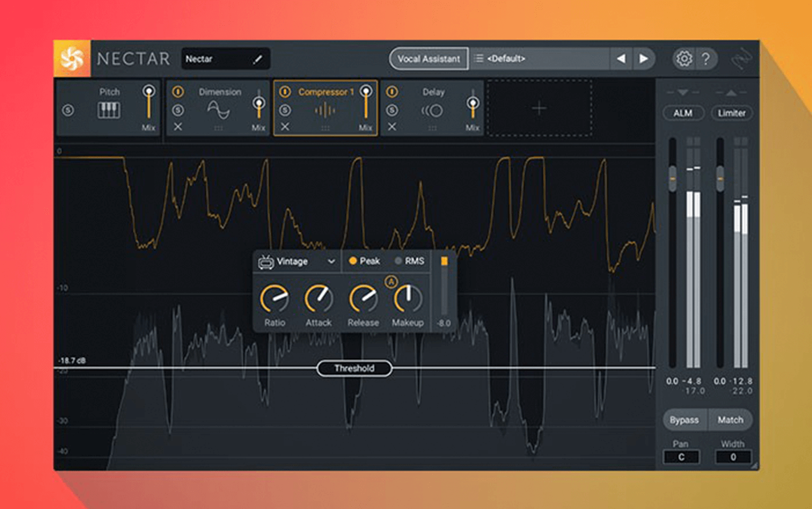Open the help question mark
The height and width of the screenshot is (509, 812).
pyautogui.click(x=706, y=58)
